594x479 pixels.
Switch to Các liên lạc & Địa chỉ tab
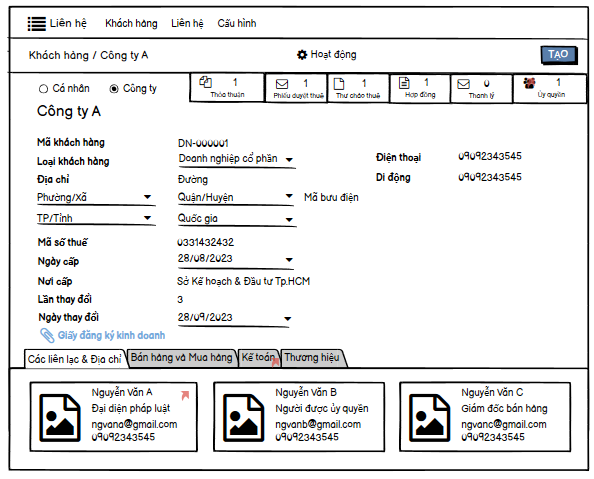[x=75, y=359]
